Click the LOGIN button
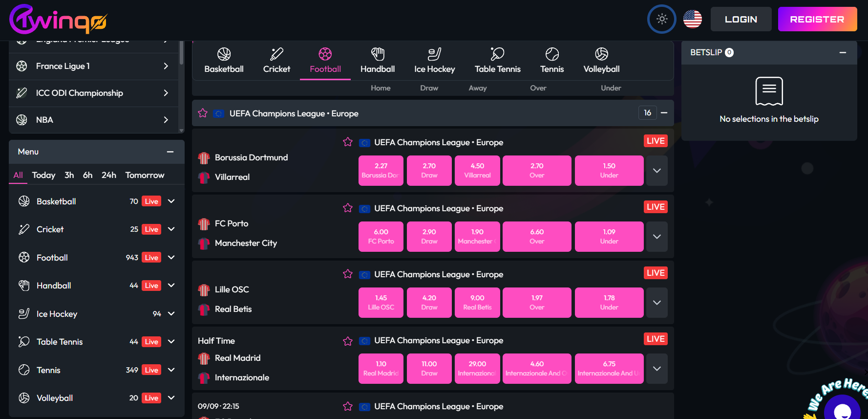 [x=741, y=19]
